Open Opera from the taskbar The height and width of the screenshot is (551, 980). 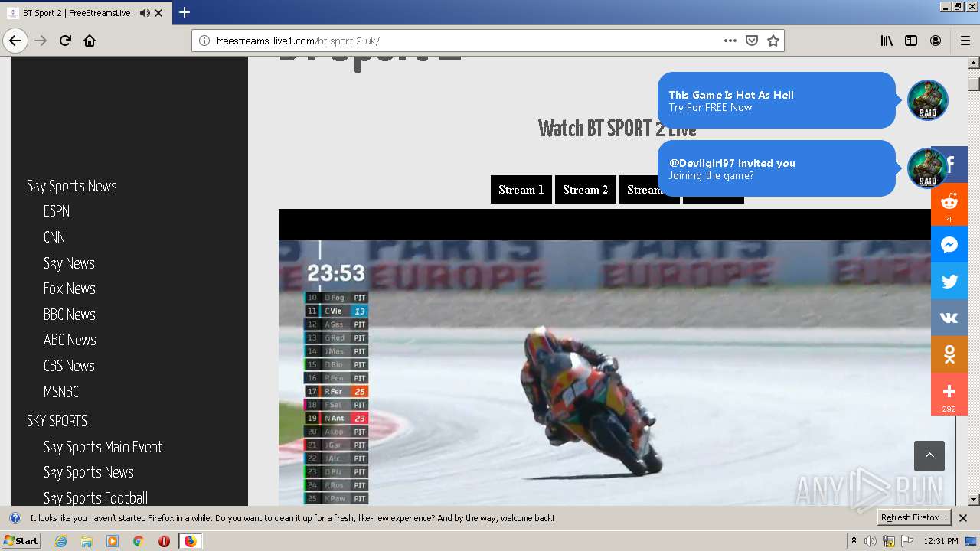pyautogui.click(x=164, y=541)
